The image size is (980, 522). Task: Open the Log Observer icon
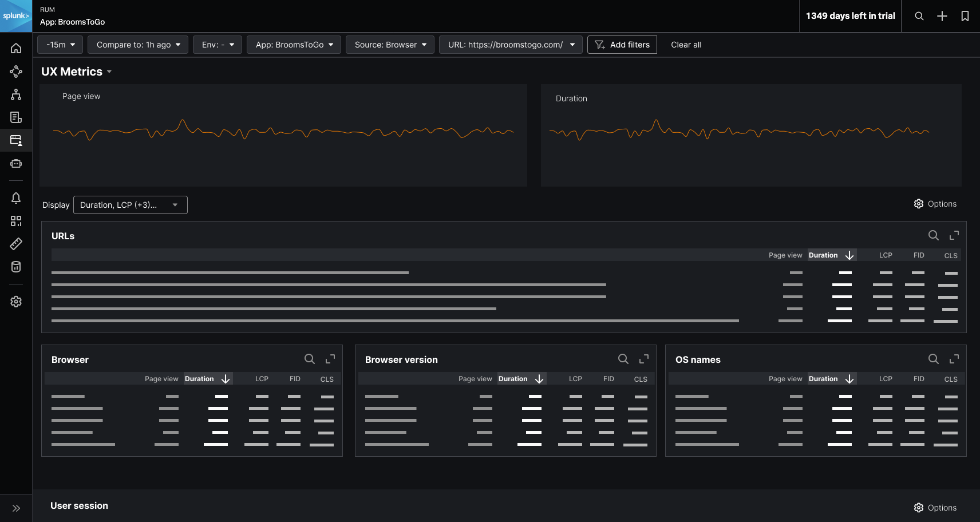point(16,117)
